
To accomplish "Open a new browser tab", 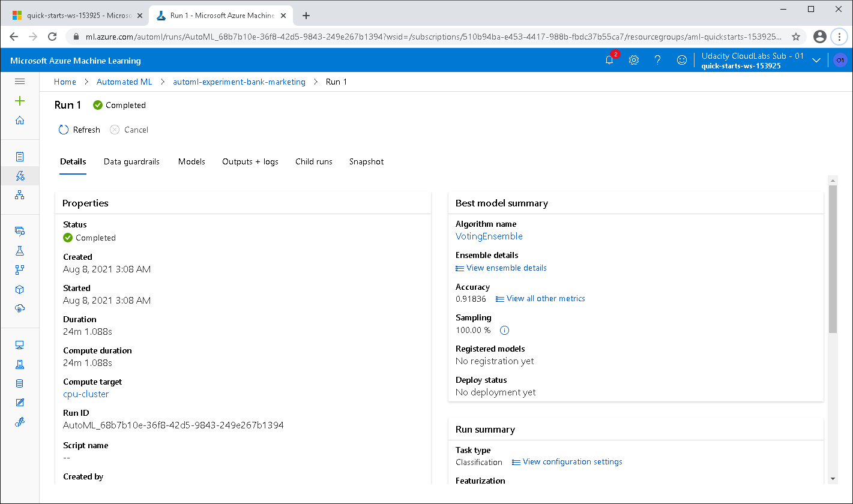I will 306,16.
